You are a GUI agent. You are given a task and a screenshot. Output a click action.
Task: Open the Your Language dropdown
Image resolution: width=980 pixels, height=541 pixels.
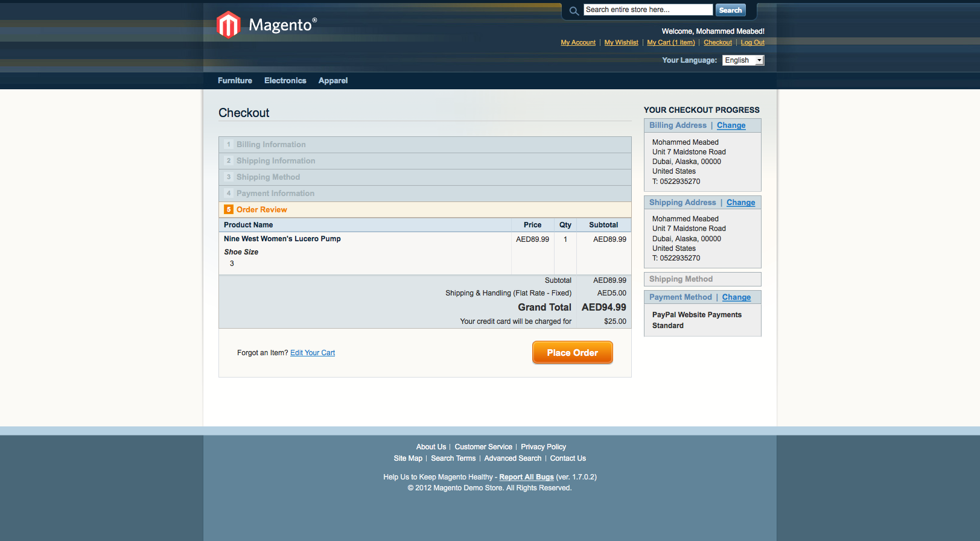tap(743, 60)
